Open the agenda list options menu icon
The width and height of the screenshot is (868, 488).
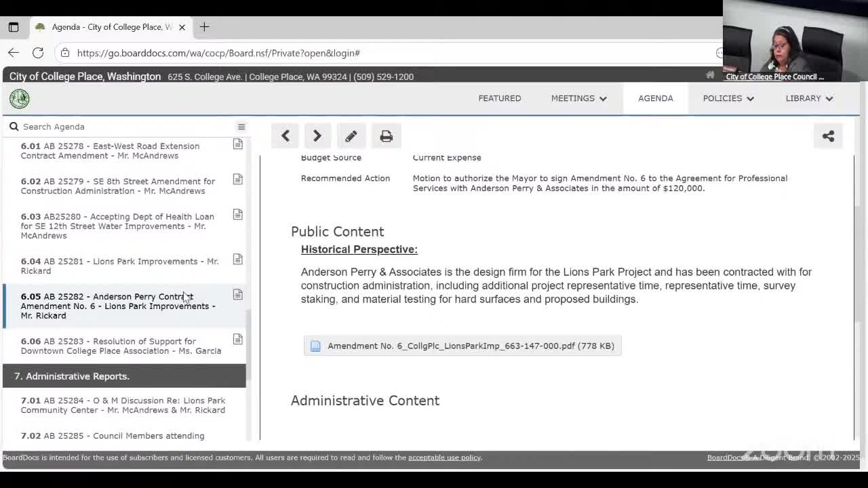coord(241,127)
